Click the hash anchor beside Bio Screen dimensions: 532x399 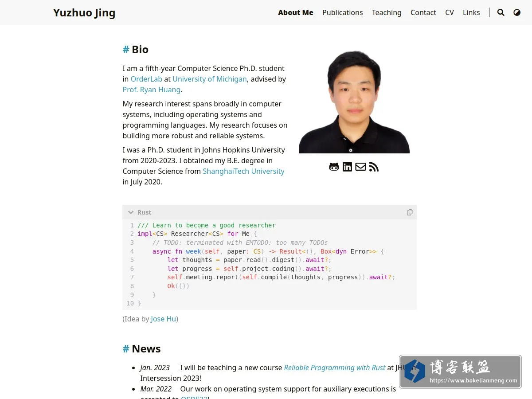pos(126,49)
